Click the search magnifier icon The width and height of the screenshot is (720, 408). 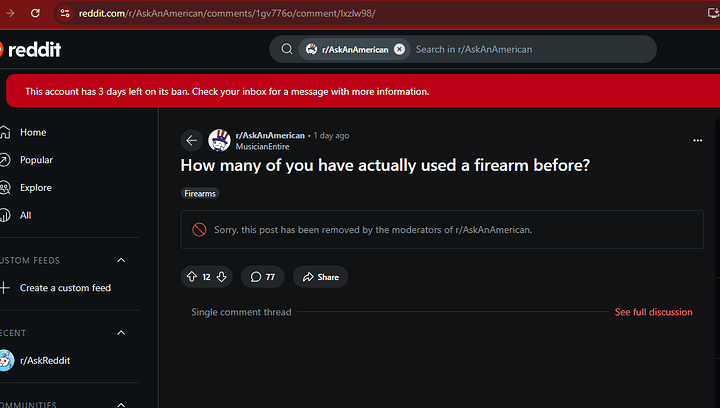[287, 49]
